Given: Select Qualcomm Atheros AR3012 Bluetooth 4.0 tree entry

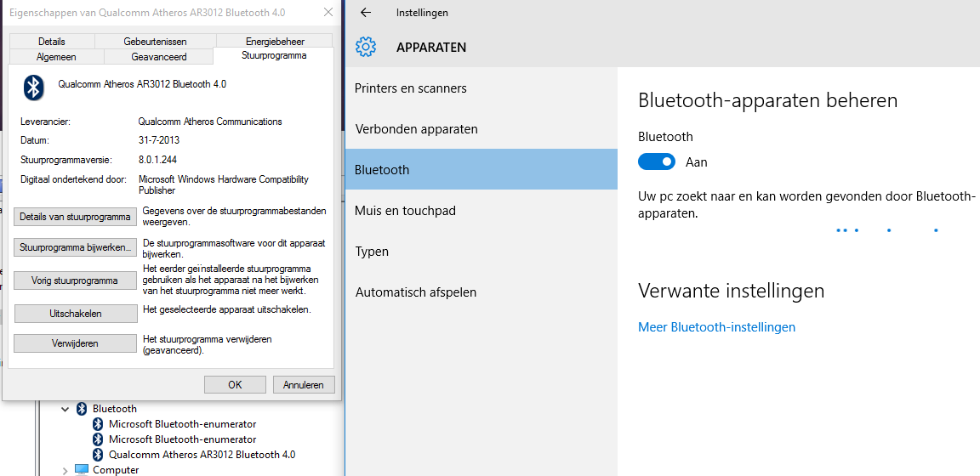Looking at the screenshot, I should point(202,454).
